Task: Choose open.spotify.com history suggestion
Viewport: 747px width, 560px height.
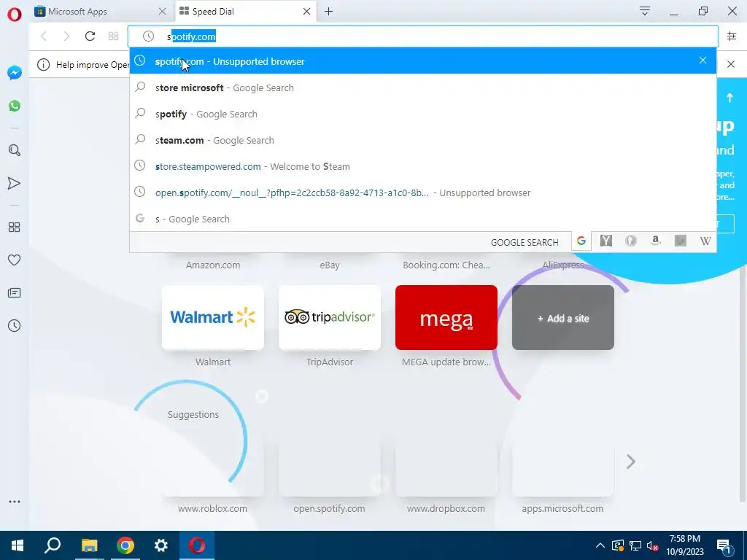Action: [423, 192]
